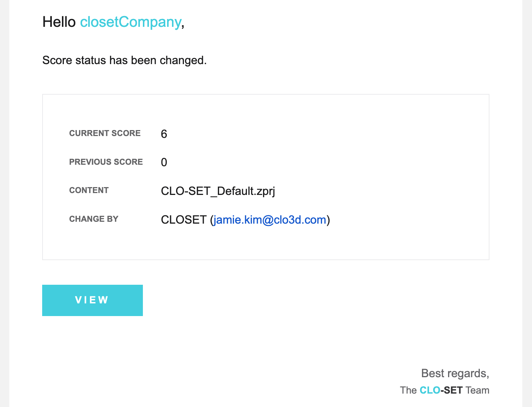
Task: Open the jamie.kim@clo3d.com email link
Action: (x=270, y=220)
